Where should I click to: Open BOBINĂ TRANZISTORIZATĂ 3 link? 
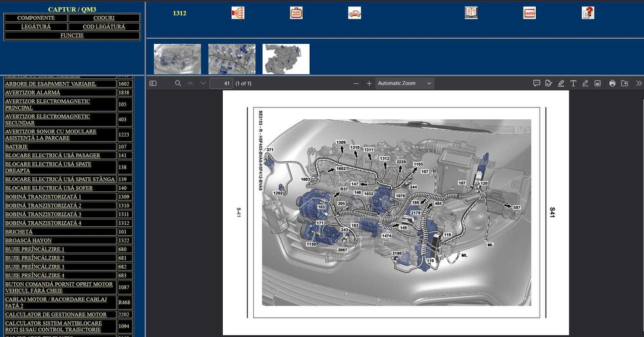coord(43,214)
